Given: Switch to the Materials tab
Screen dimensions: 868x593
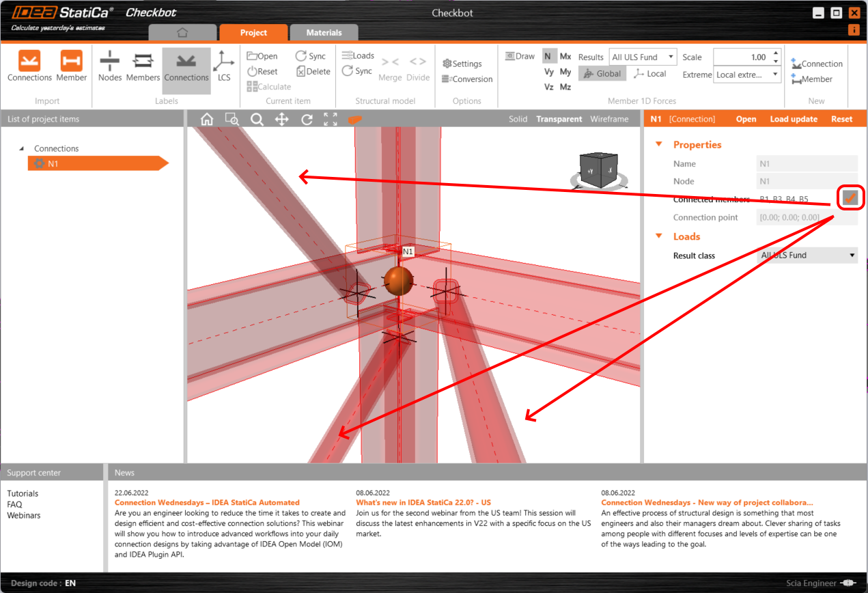Looking at the screenshot, I should pos(324,33).
